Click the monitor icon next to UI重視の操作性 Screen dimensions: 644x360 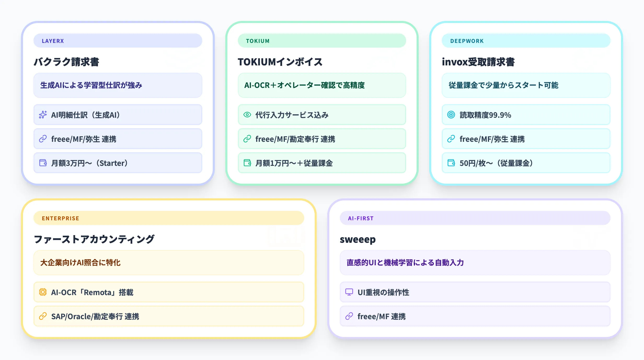tap(349, 292)
